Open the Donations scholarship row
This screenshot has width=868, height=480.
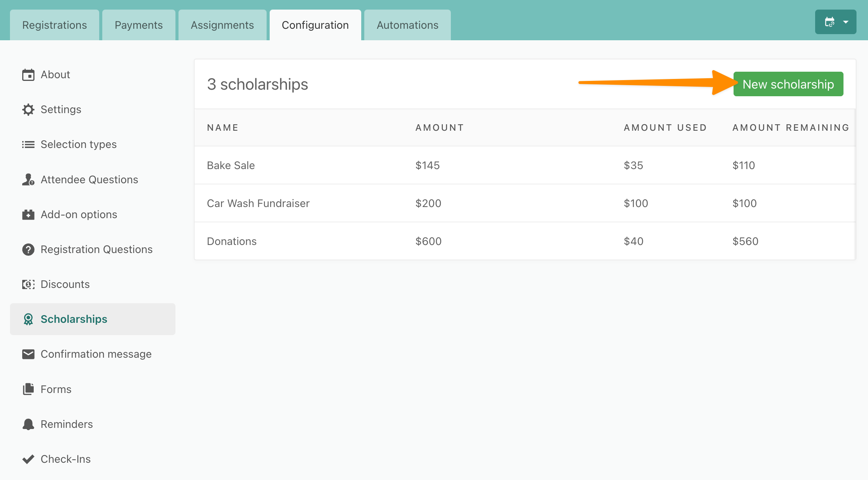point(525,241)
